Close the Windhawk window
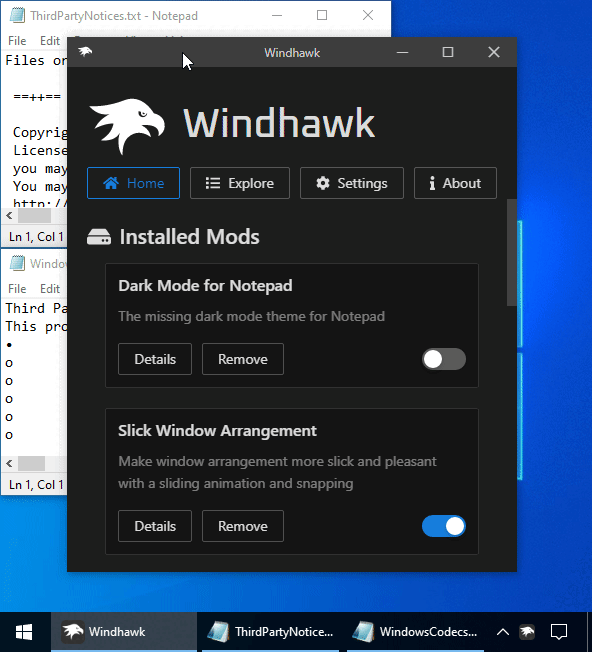 tap(494, 52)
